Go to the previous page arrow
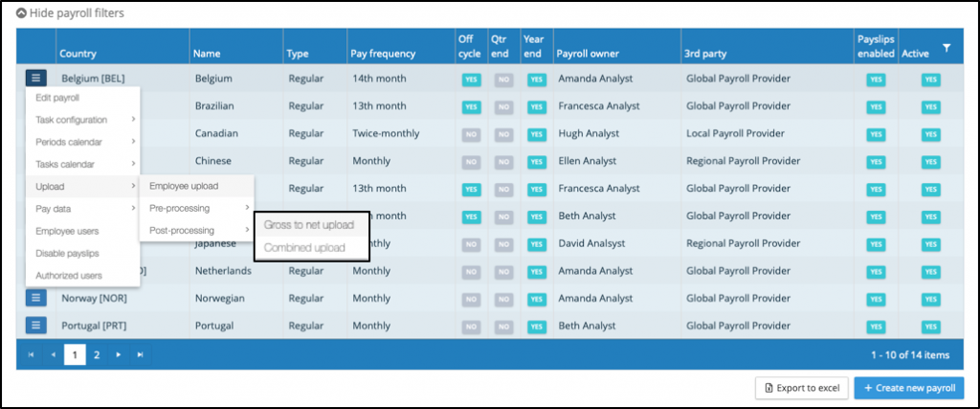980x409 pixels. (53, 355)
